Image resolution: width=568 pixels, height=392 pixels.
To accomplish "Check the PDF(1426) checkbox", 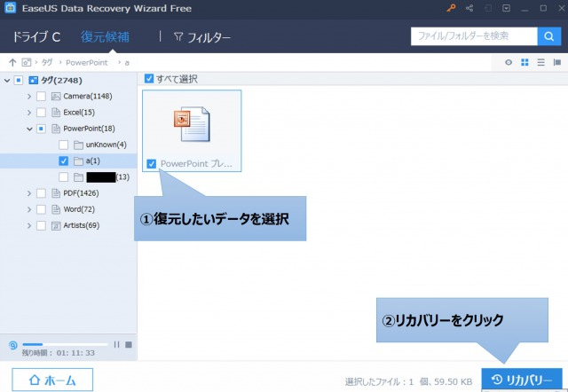I will click(x=42, y=193).
